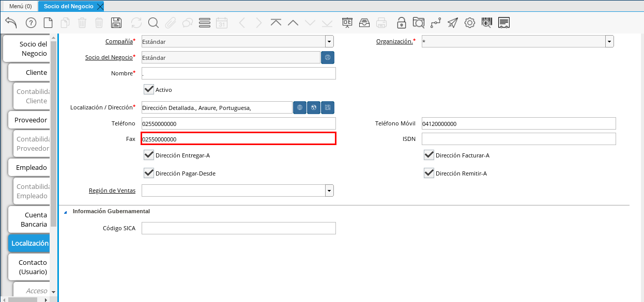The width and height of the screenshot is (644, 302).
Task: Open the Organización dropdown
Action: (x=609, y=42)
